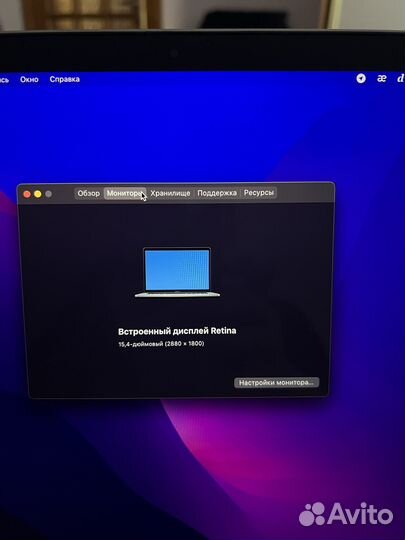Viewport: 405px width, 540px height.
Task: Click the Настройки монитора button
Action: point(277,383)
